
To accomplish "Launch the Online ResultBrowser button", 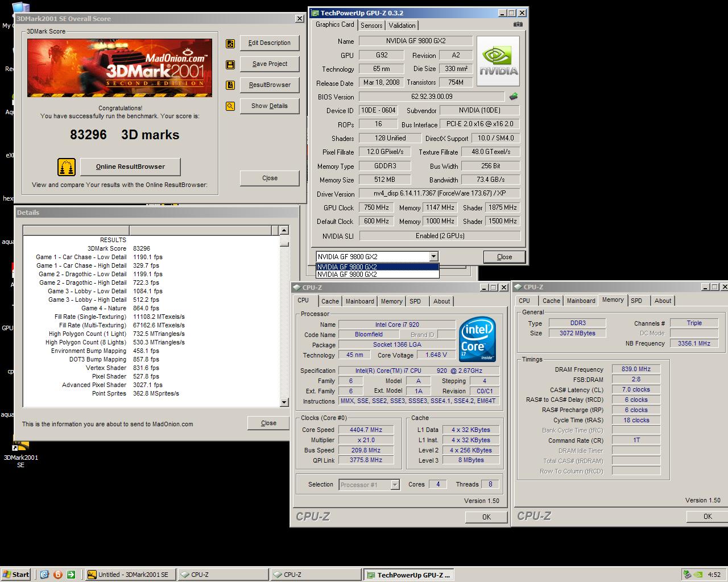I will coord(130,167).
